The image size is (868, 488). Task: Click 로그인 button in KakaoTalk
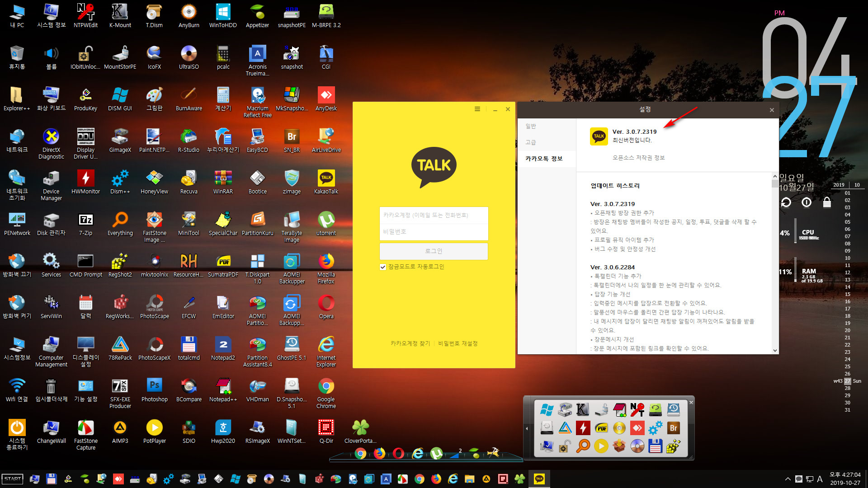coord(434,251)
